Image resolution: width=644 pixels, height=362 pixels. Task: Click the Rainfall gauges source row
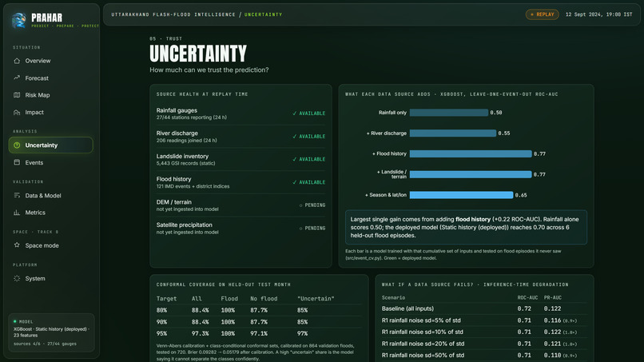coord(241,113)
